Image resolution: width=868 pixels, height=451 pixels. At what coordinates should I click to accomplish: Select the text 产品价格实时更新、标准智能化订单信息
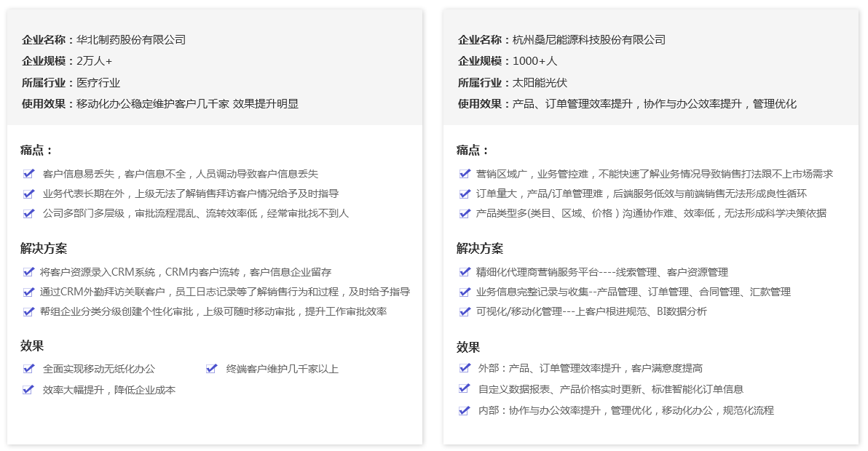652,390
